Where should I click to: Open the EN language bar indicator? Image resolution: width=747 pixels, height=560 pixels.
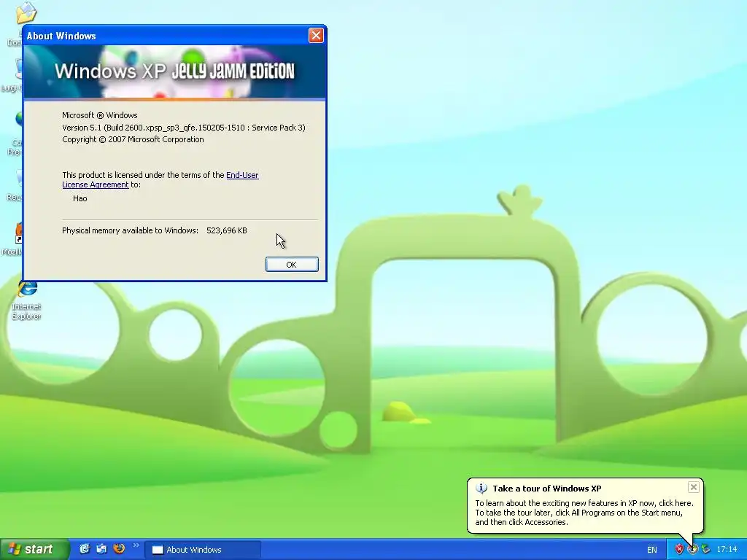point(651,550)
